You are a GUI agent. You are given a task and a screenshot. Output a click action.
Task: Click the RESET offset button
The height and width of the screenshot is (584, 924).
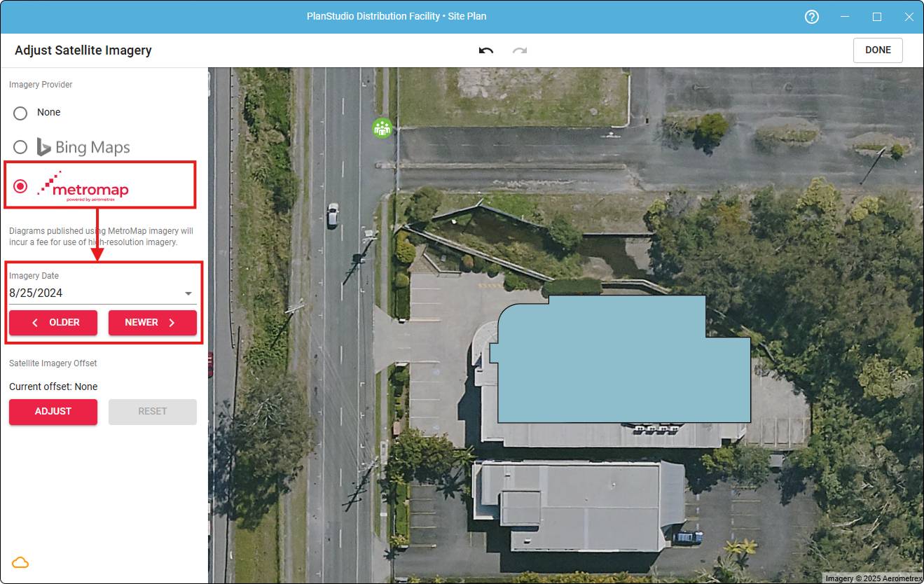(x=152, y=412)
